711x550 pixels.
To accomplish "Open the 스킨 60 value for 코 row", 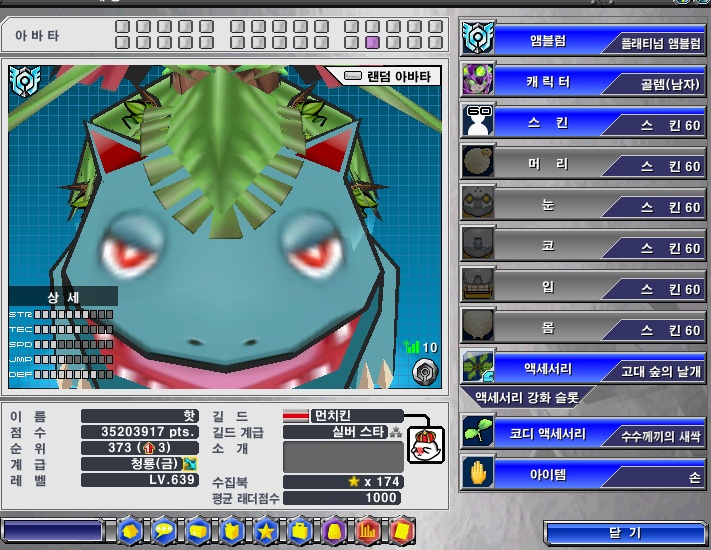I will 653,248.
